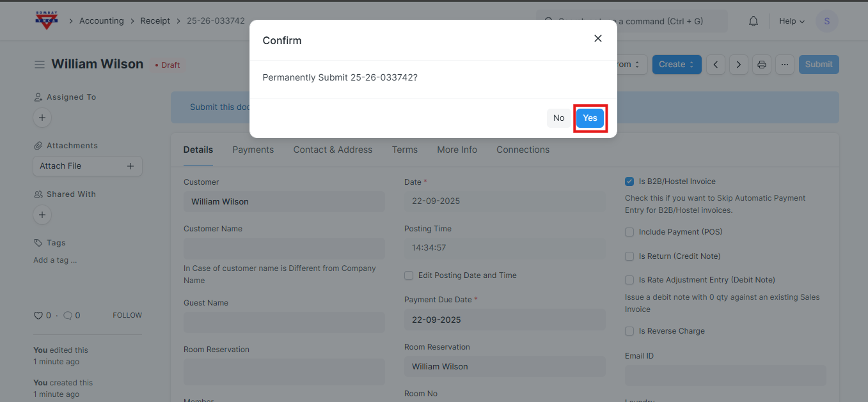Open user avatar S menu
This screenshot has width=868, height=402.
click(x=826, y=21)
